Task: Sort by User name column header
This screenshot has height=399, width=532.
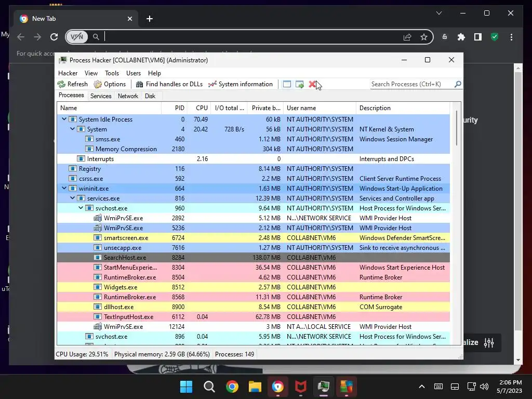Action: tap(320, 108)
